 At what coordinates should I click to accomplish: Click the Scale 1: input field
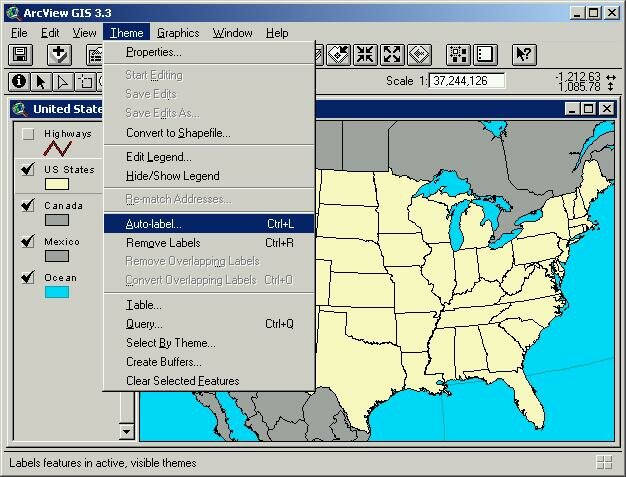pos(467,81)
